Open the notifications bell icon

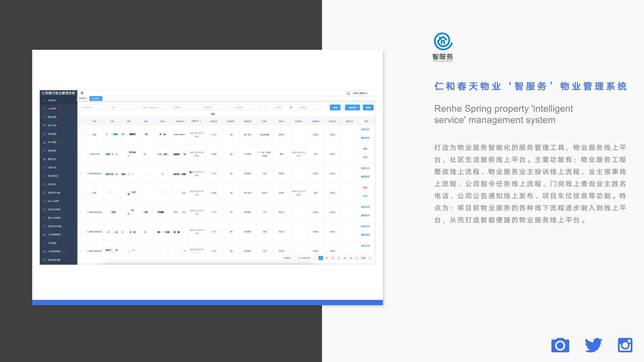coord(348,93)
